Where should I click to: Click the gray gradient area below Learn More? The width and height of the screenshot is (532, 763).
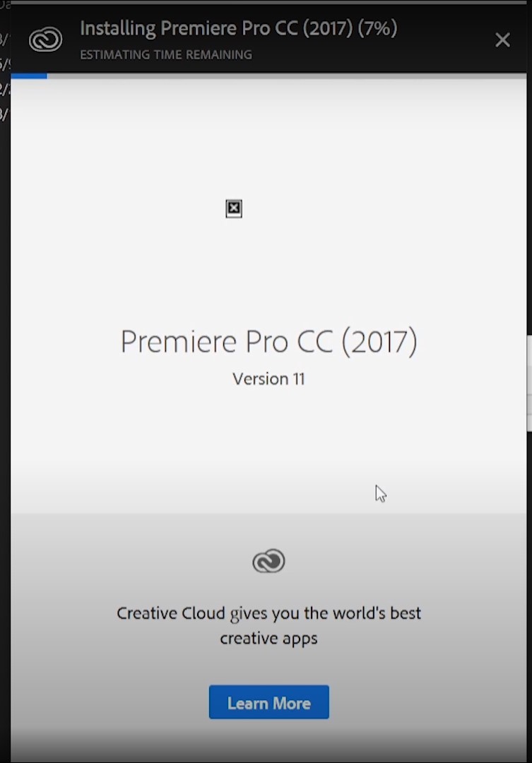point(268,742)
